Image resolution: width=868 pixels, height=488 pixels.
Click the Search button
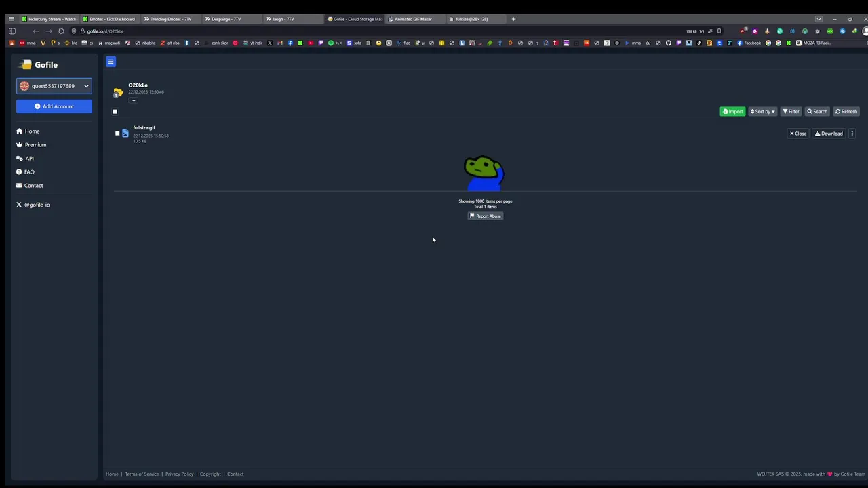(x=817, y=111)
